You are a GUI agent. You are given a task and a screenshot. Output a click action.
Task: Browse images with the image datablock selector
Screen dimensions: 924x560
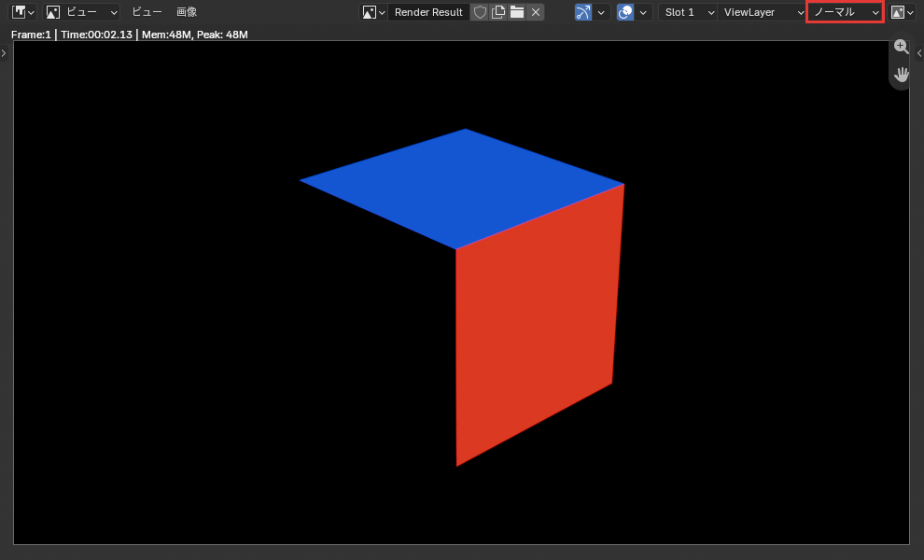point(373,12)
